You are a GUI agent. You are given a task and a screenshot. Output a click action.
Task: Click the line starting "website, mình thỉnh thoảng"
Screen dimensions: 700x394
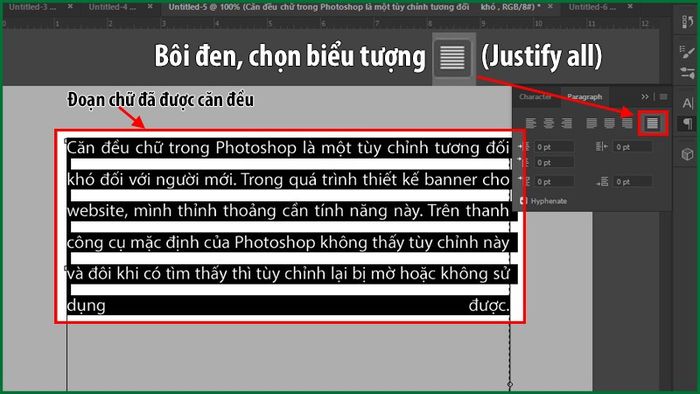(288, 210)
